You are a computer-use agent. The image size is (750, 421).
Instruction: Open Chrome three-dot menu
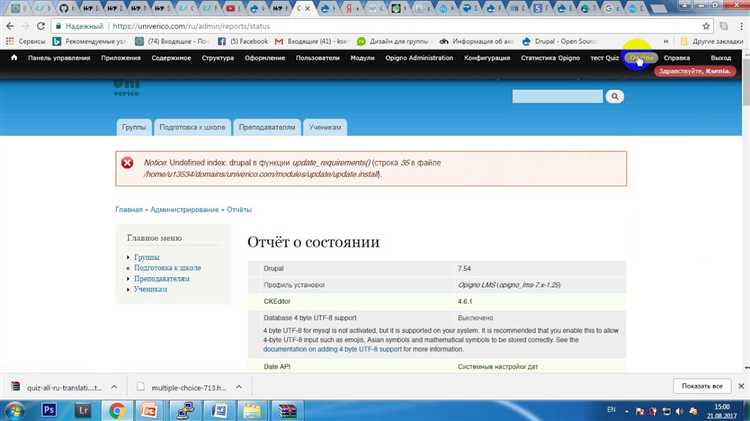pyautogui.click(x=742, y=26)
